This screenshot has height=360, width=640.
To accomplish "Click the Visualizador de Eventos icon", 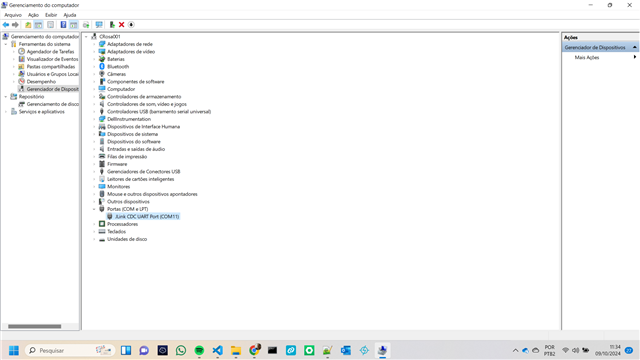I will 22,59.
